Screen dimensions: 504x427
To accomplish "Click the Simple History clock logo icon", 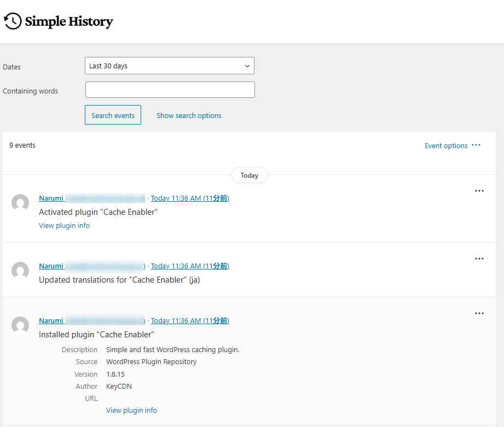I will coord(13,21).
